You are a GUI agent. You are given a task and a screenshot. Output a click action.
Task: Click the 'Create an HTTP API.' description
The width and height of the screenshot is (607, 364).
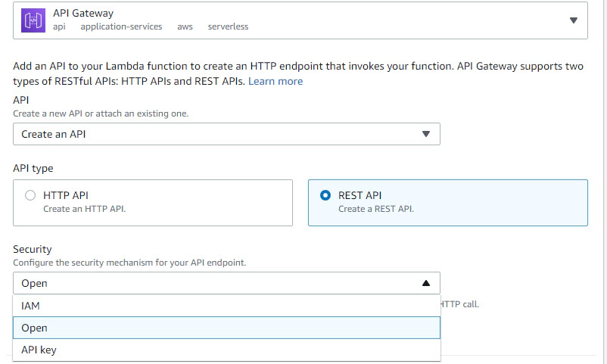point(85,209)
